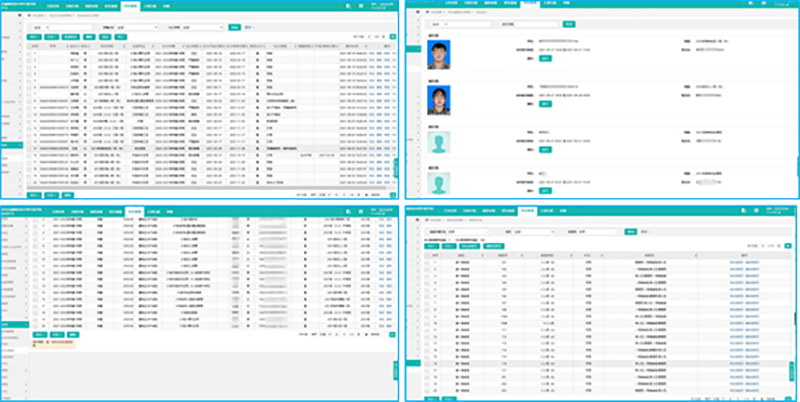Expand the first filter dropdown in bottom-right panel
The image size is (800, 402).
[458, 231]
